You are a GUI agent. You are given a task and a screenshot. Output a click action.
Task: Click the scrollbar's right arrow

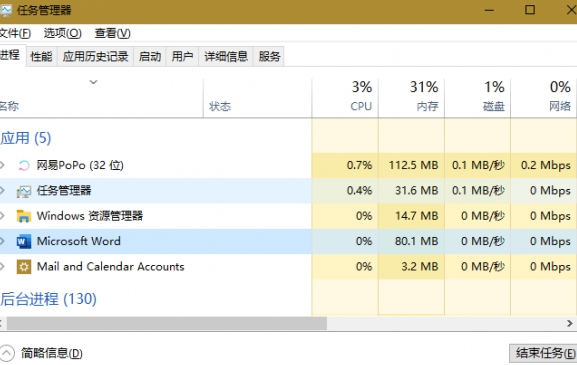570,323
